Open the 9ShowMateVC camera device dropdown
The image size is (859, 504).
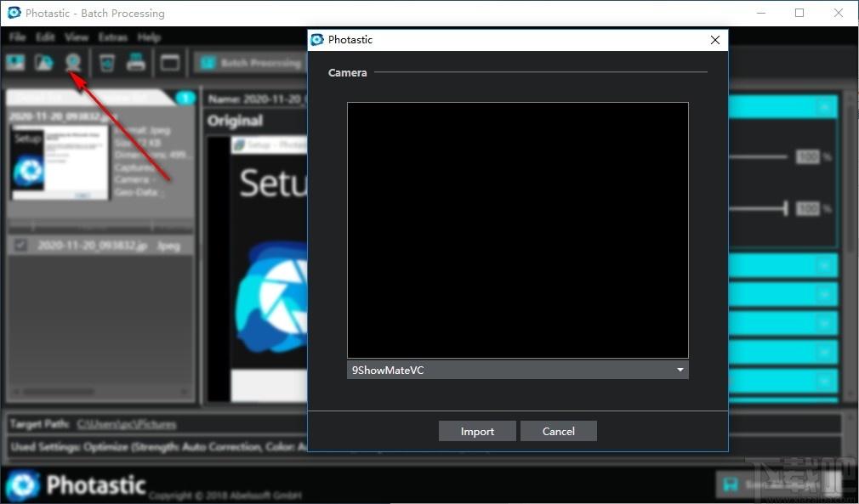coord(518,370)
